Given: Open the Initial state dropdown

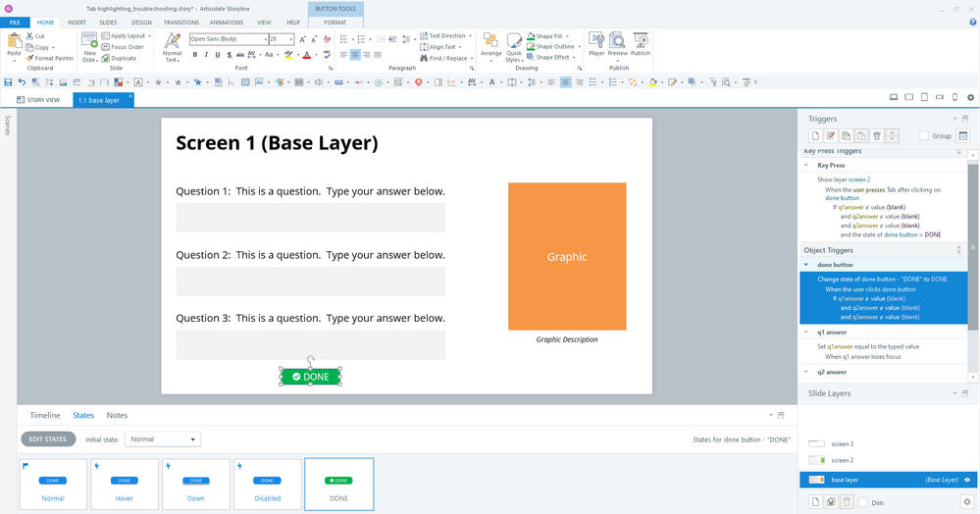Looking at the screenshot, I should point(164,439).
